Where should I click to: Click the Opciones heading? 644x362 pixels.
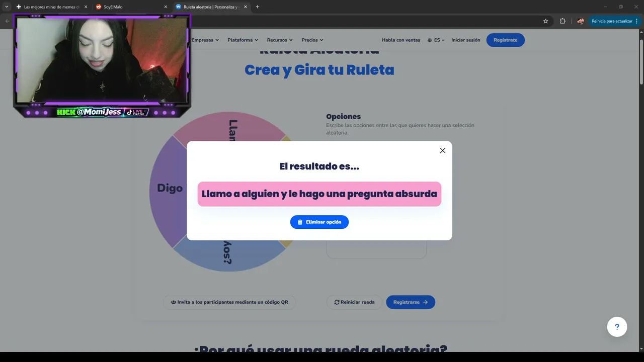tap(344, 117)
